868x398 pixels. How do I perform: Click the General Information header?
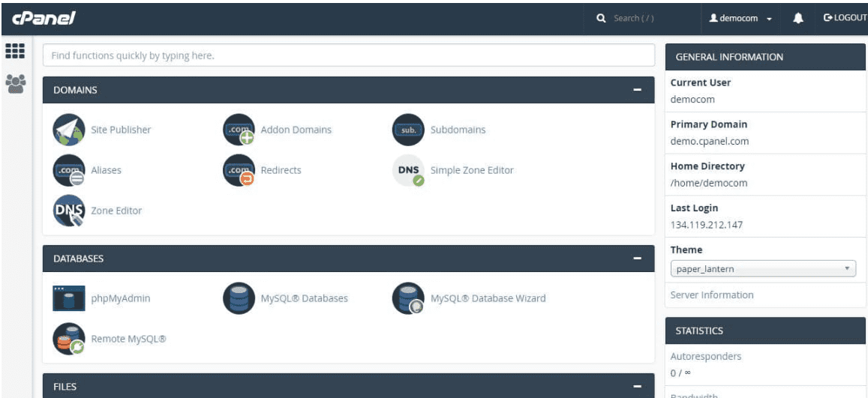[765, 57]
